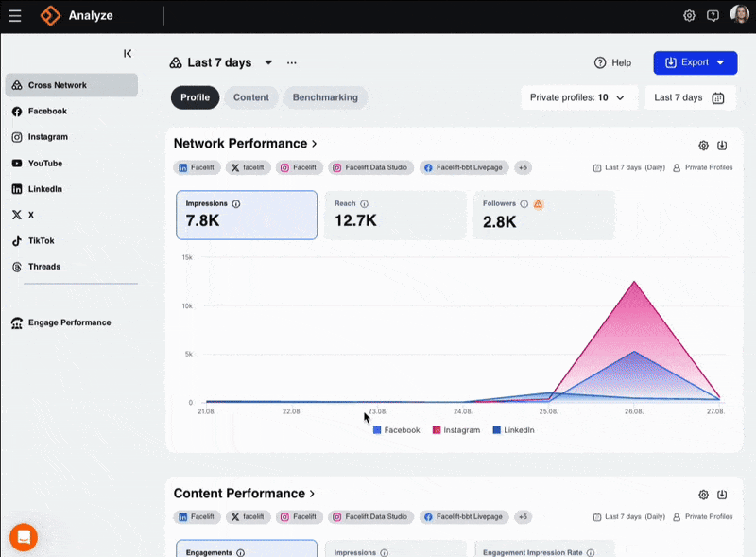The width and height of the screenshot is (756, 557).
Task: Open Network Performance widget settings gear
Action: point(703,146)
